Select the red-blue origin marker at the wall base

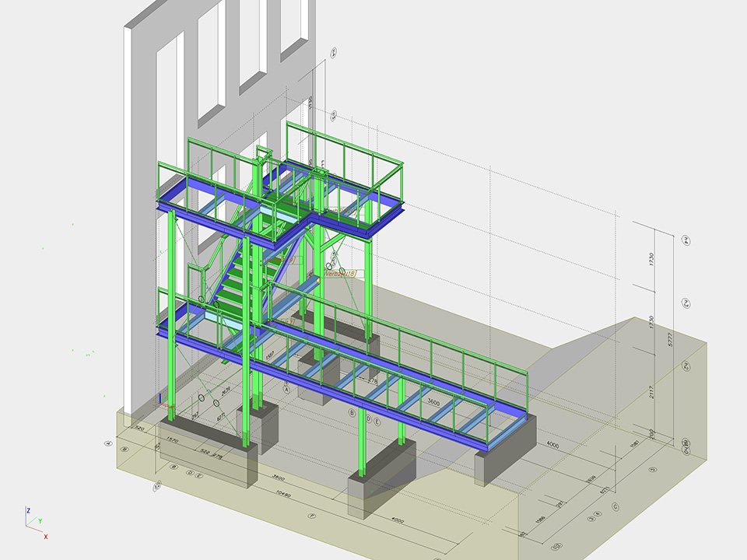pyautogui.click(x=160, y=402)
